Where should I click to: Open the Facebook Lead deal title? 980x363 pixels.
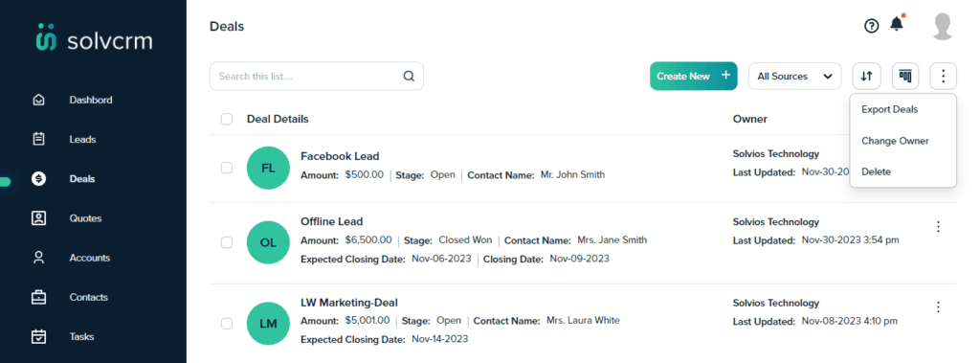tap(340, 156)
